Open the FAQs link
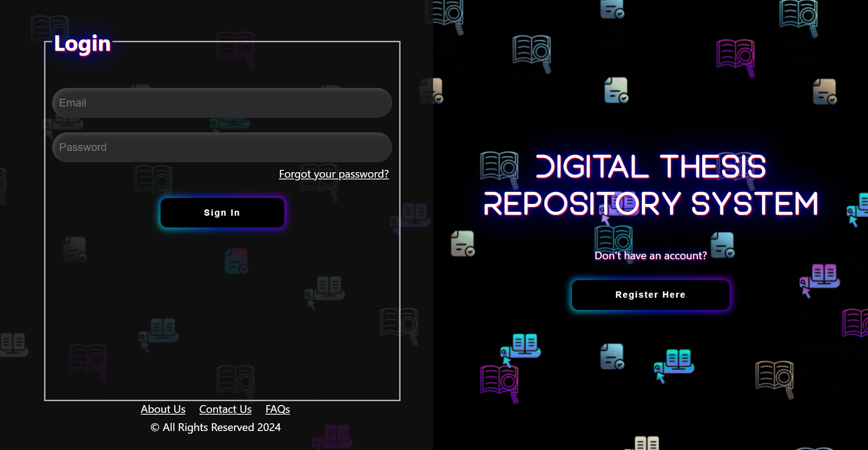The height and width of the screenshot is (450, 868). 278,409
